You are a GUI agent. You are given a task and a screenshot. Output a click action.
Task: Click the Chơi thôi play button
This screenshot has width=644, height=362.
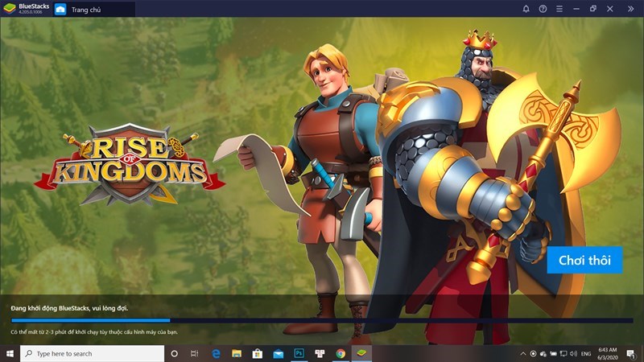[584, 260]
